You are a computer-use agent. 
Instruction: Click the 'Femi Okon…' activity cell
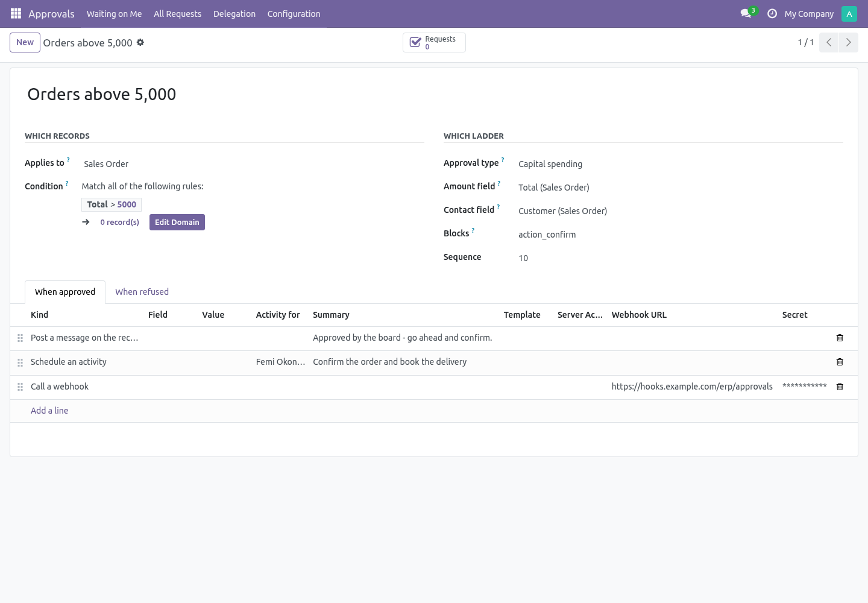point(280,362)
